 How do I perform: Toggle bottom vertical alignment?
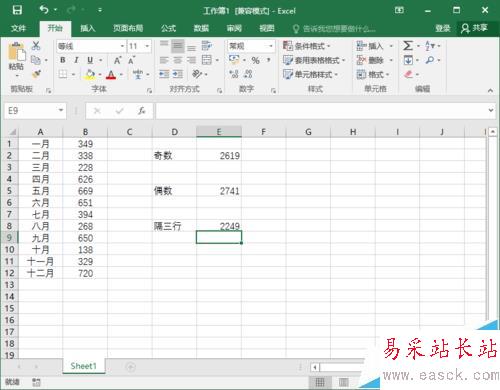point(191,47)
